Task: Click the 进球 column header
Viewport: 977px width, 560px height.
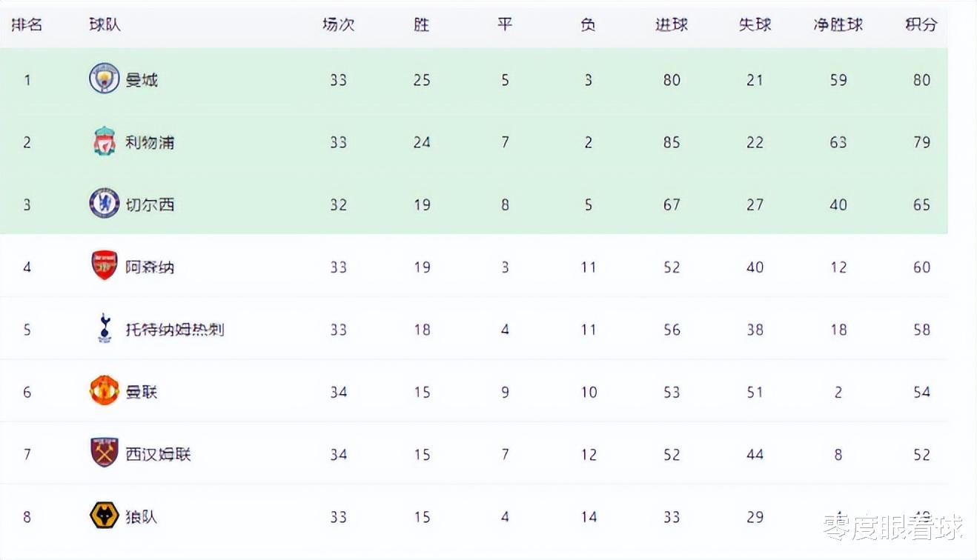Action: point(672,24)
